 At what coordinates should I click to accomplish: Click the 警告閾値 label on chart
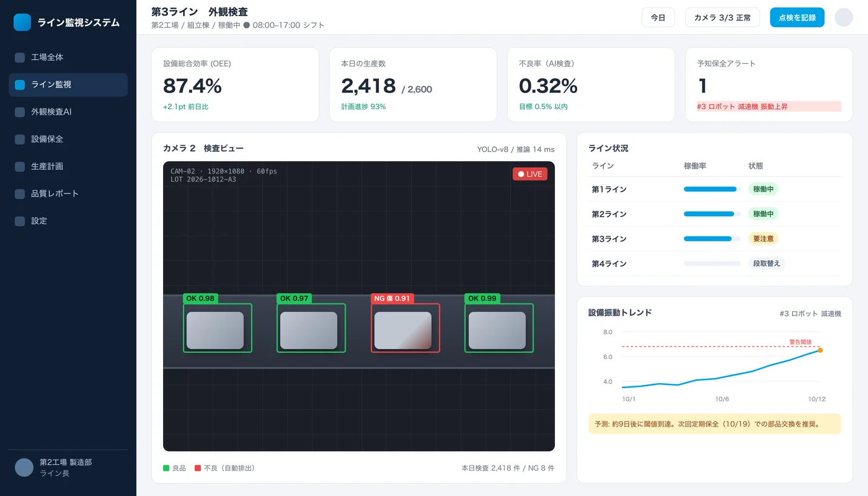tap(800, 342)
